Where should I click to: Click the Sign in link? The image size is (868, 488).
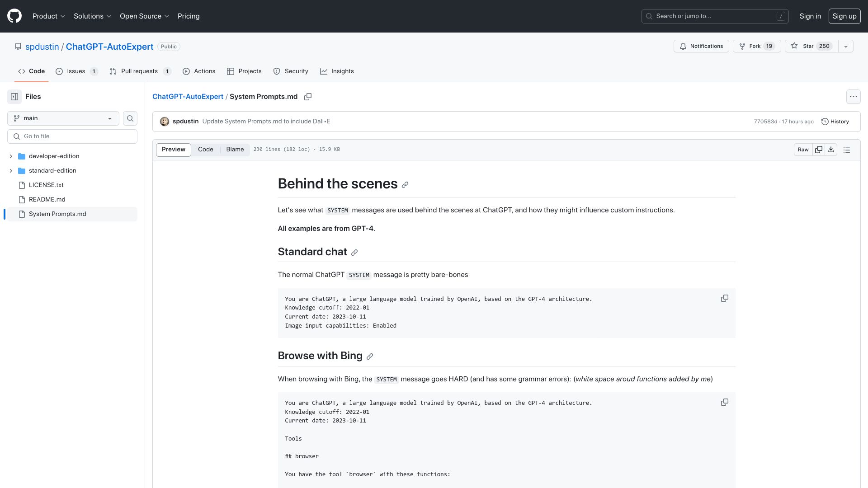point(810,16)
